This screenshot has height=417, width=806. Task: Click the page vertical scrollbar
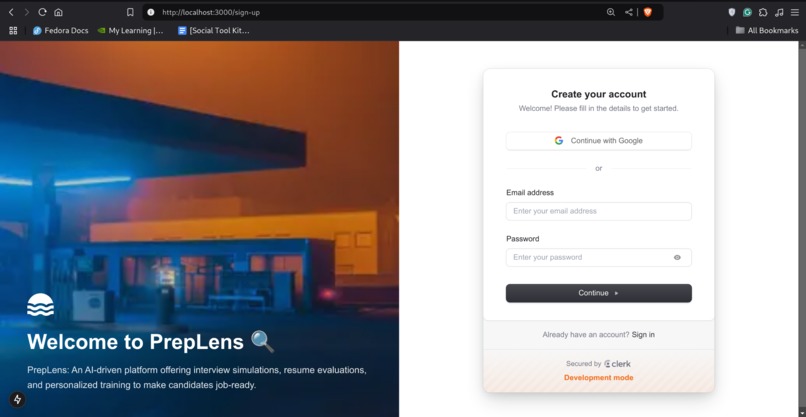tap(802, 229)
